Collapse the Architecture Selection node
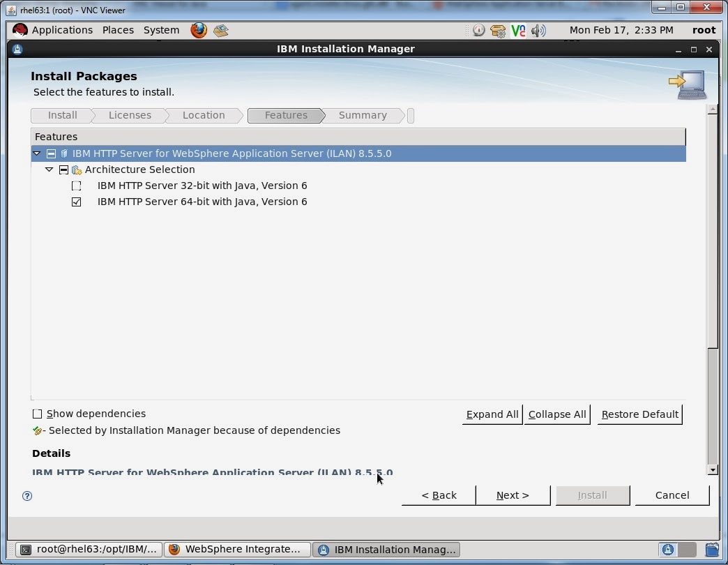728x565 pixels. click(x=50, y=169)
